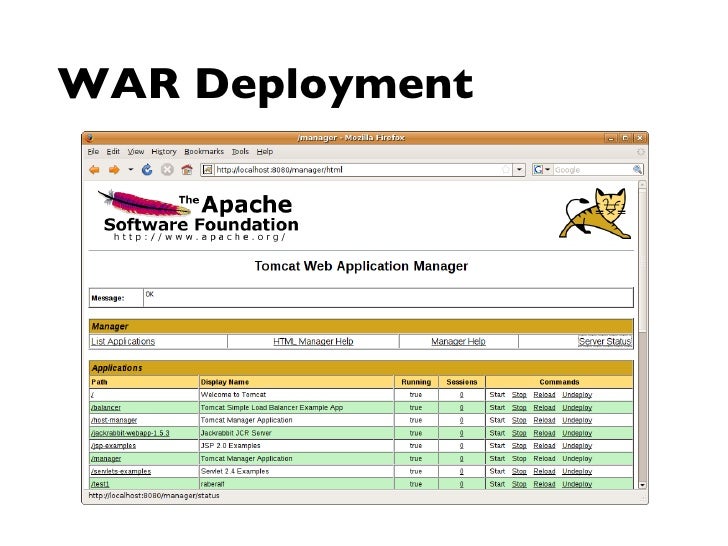
Task: Click the Apache Software Foundation logo
Action: tap(198, 216)
